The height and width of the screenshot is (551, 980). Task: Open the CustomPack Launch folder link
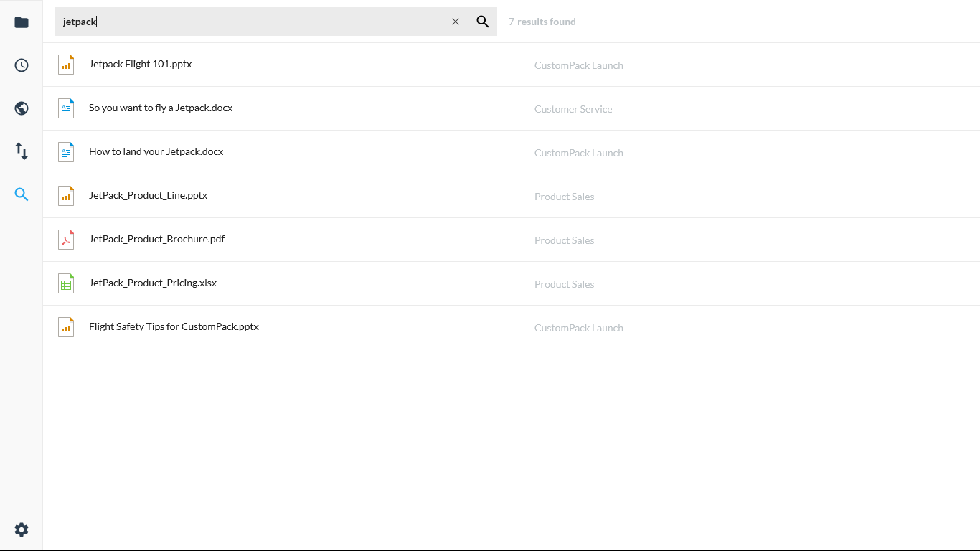pyautogui.click(x=578, y=65)
